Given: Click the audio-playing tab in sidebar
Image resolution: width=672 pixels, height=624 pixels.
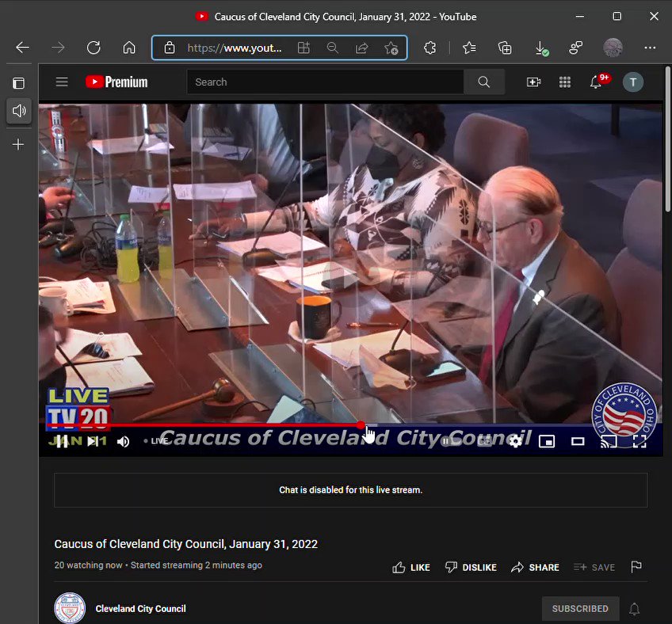Looking at the screenshot, I should [19, 111].
